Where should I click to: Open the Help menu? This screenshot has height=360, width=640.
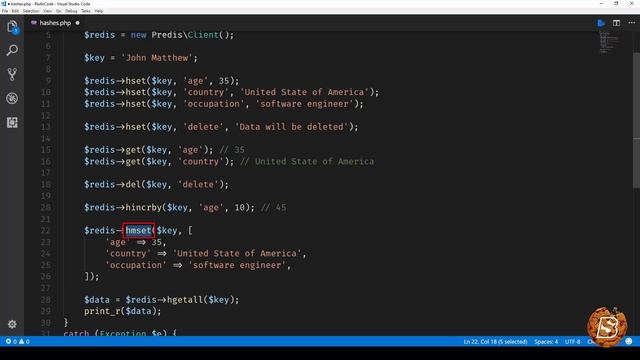tap(99, 11)
